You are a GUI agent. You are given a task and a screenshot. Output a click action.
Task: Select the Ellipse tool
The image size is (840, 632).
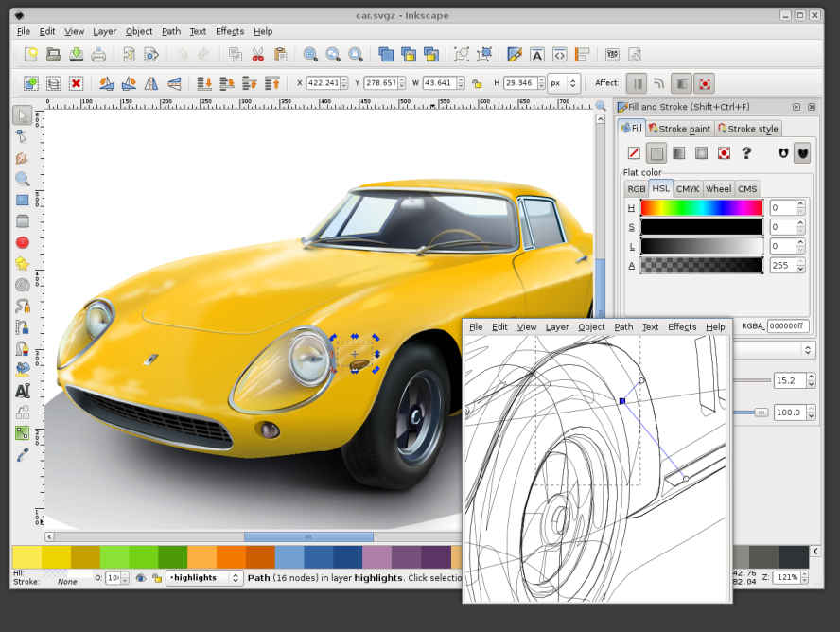[x=22, y=242]
